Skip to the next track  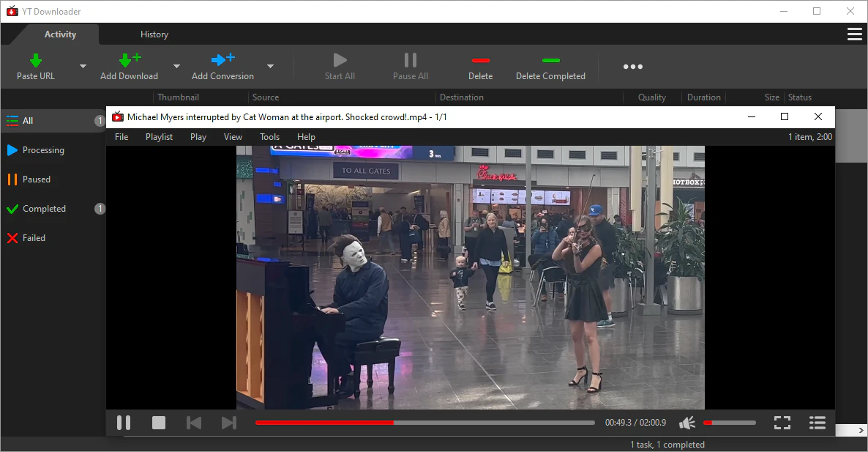[x=228, y=423]
